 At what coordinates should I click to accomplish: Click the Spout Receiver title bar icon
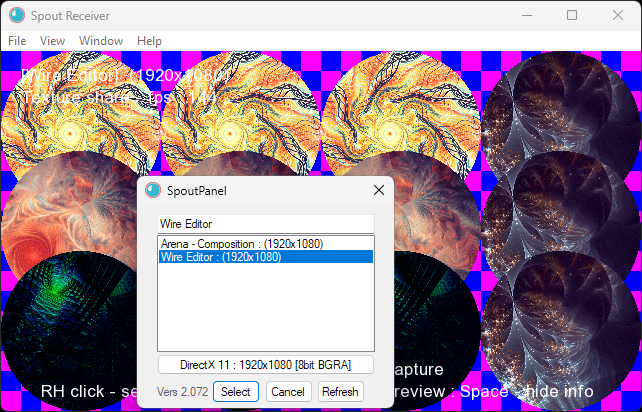(x=17, y=15)
